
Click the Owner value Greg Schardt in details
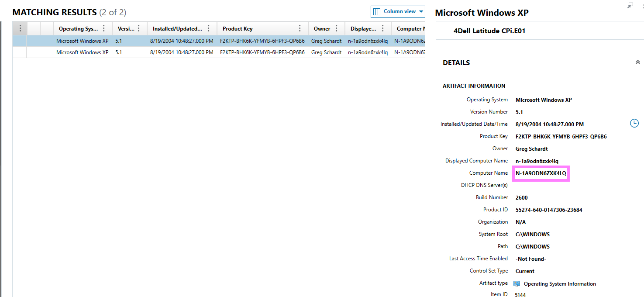(532, 148)
